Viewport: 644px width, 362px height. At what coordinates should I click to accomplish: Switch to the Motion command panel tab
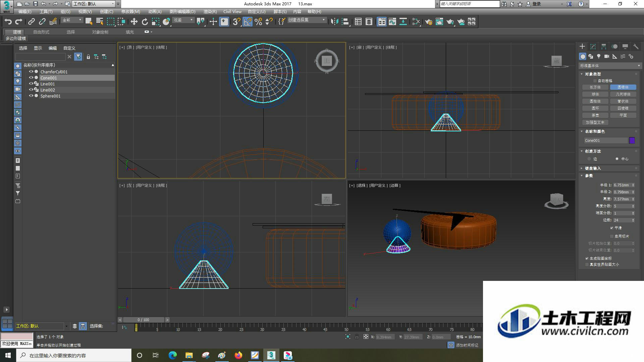(x=614, y=47)
